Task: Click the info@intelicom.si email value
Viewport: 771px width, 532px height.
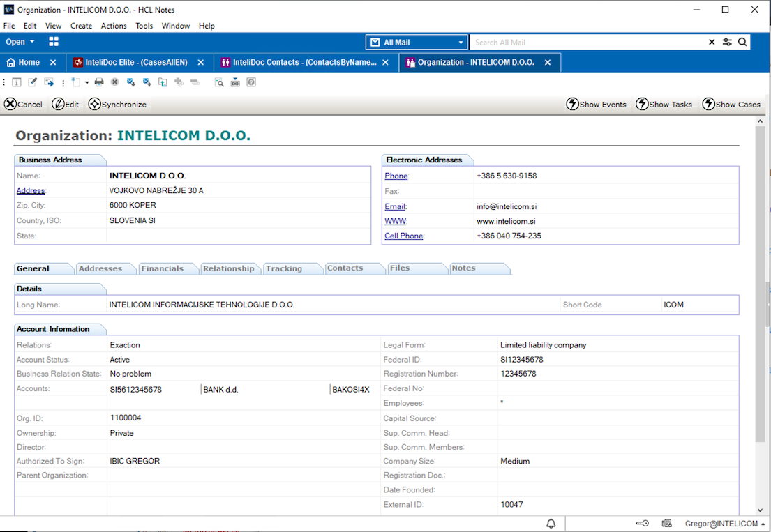Action: click(507, 207)
